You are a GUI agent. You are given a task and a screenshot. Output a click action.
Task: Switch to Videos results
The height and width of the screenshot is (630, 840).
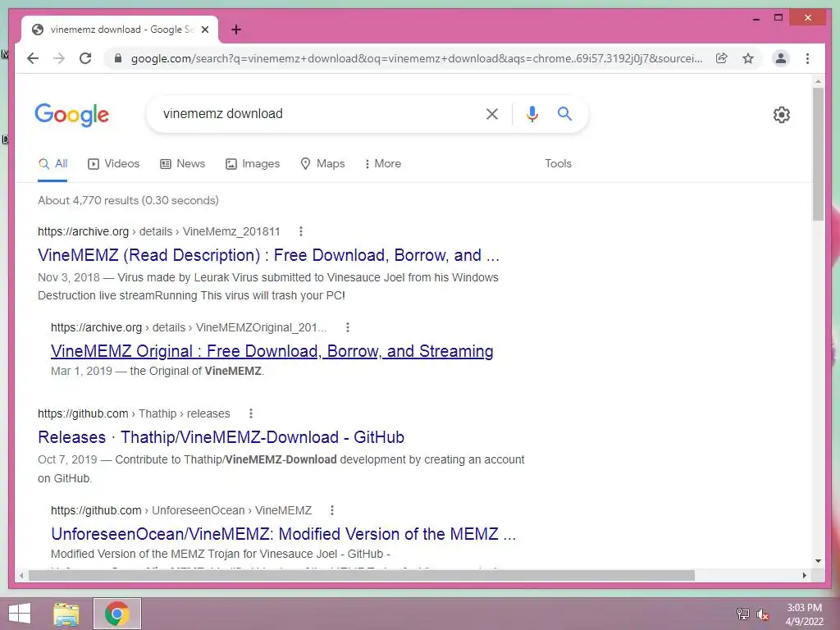(113, 164)
